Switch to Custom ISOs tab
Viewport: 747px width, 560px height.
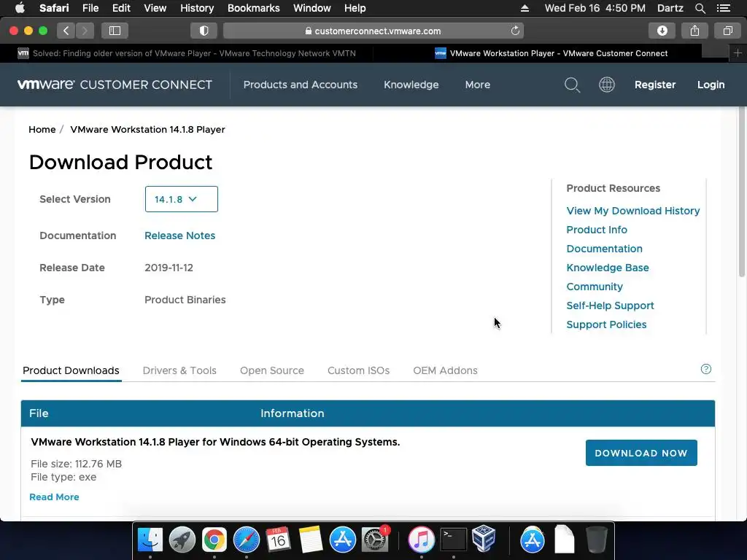[x=358, y=370]
